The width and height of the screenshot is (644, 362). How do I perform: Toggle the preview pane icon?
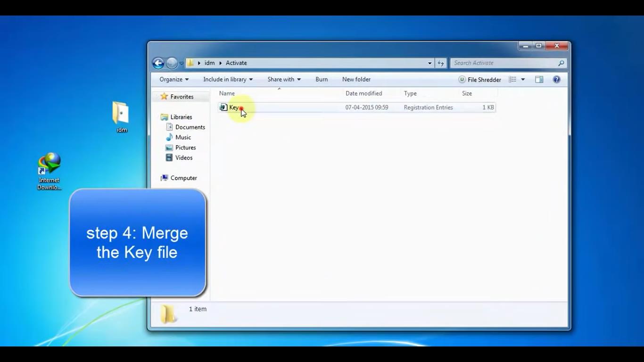tap(539, 80)
